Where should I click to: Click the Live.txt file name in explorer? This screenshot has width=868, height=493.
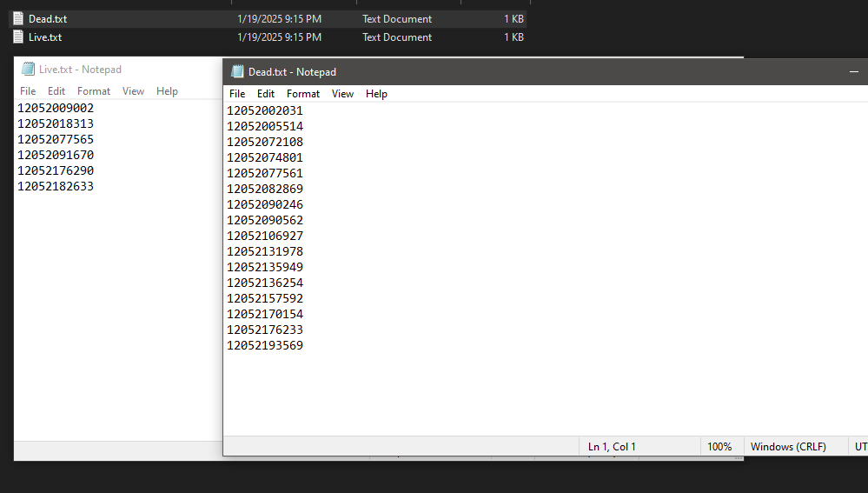pyautogui.click(x=45, y=37)
